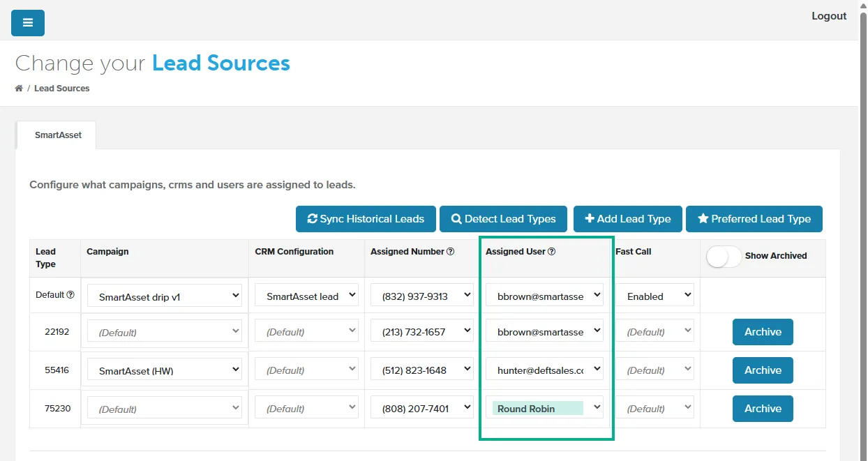This screenshot has width=868, height=461.
Task: Click the Lead Sources breadcrumb link
Action: pyautogui.click(x=62, y=89)
